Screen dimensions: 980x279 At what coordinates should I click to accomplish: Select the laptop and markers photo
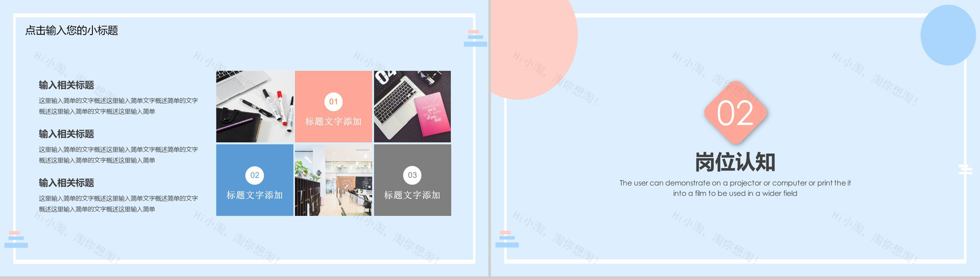coord(255,106)
